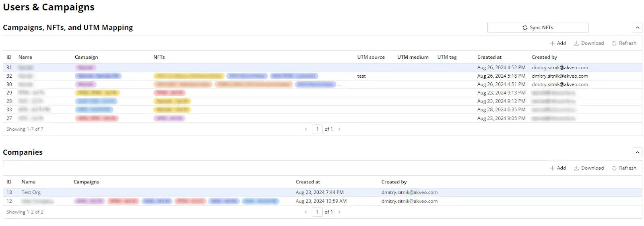Click the Test Org company name
The width and height of the screenshot is (644, 226).
pos(31,193)
